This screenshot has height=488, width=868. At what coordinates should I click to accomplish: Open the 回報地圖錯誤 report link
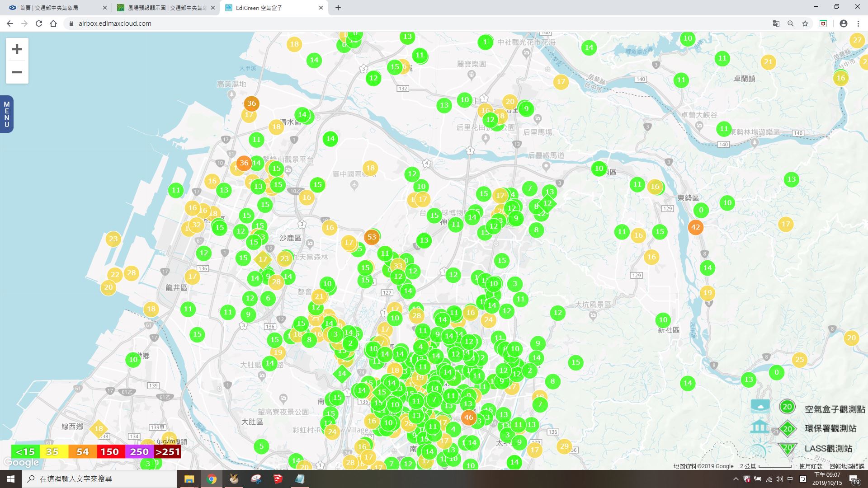[847, 466]
